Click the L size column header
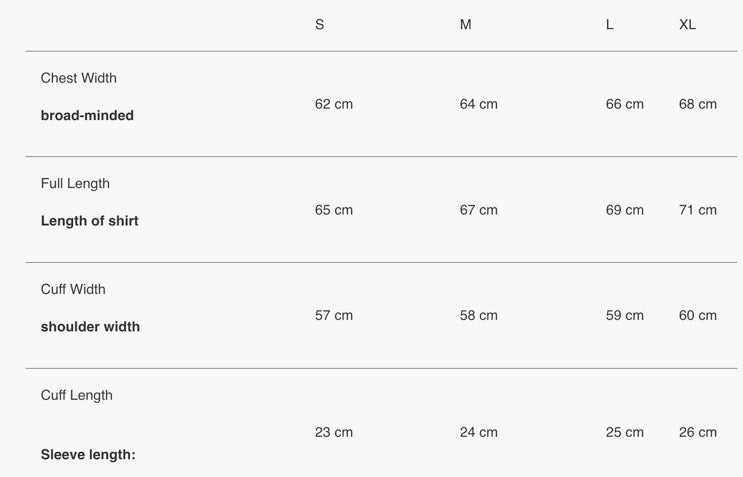The height and width of the screenshot is (477, 743). click(610, 25)
